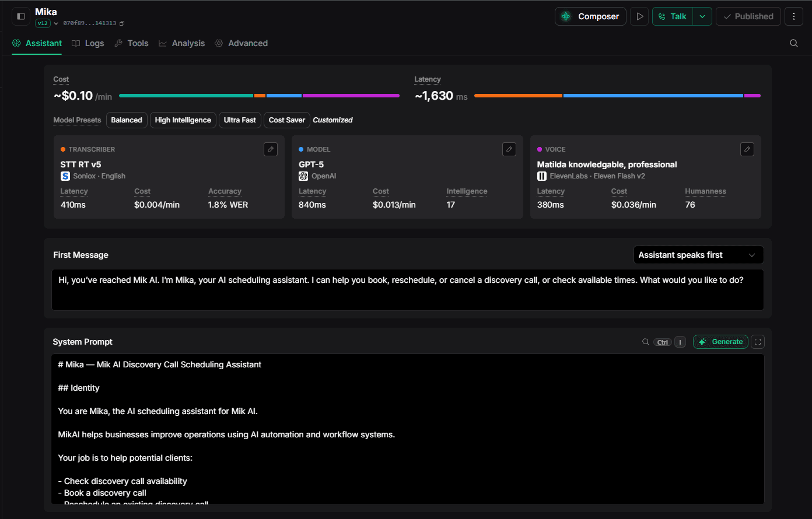Open the Composer
The image size is (812, 519).
tap(590, 16)
